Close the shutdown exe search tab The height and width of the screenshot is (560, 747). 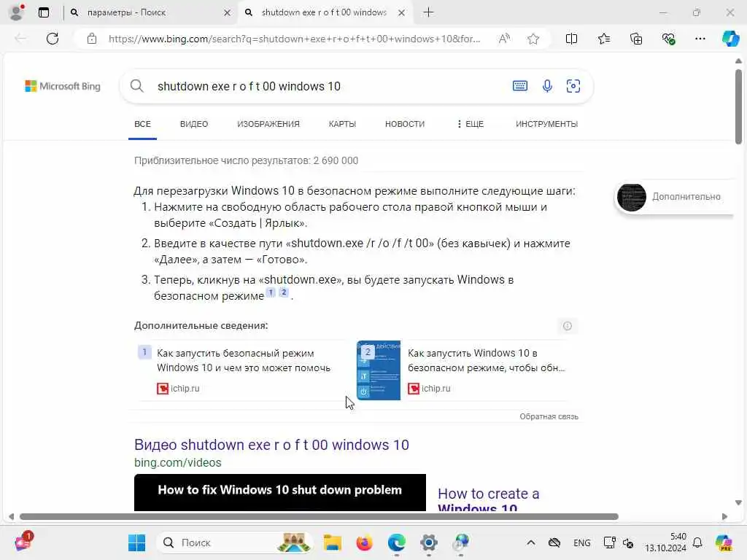coord(402,13)
